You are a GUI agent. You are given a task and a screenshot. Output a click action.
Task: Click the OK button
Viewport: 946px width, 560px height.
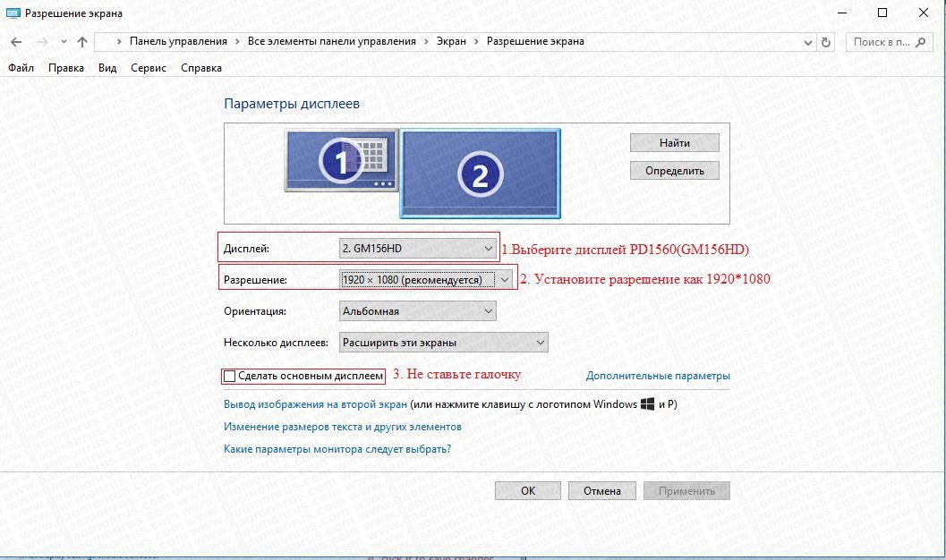tap(528, 491)
